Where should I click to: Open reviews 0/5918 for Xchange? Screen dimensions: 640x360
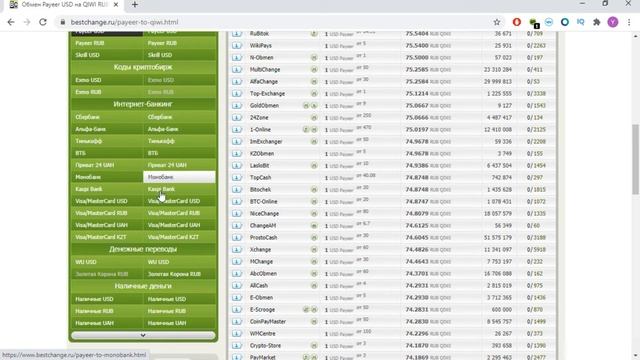tap(536, 250)
